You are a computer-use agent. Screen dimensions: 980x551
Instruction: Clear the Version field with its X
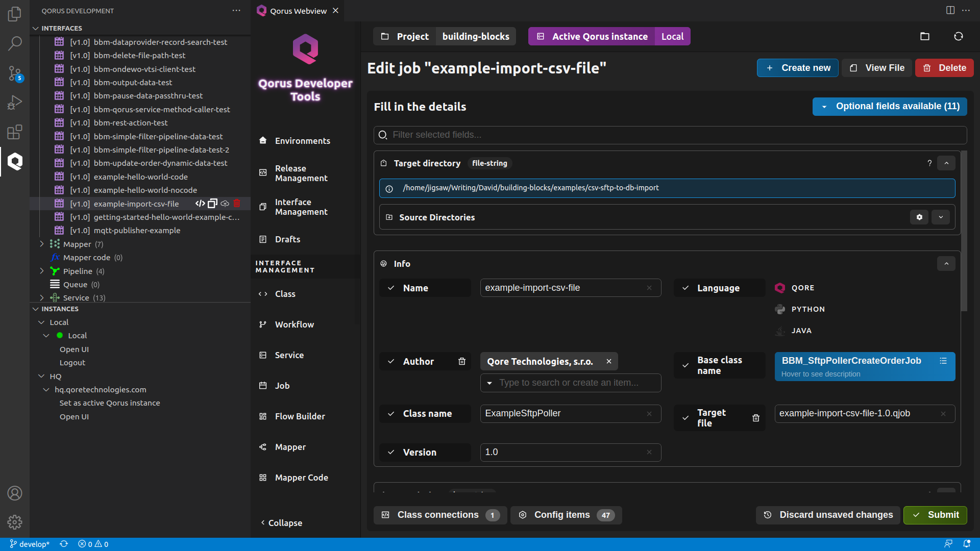pyautogui.click(x=649, y=453)
